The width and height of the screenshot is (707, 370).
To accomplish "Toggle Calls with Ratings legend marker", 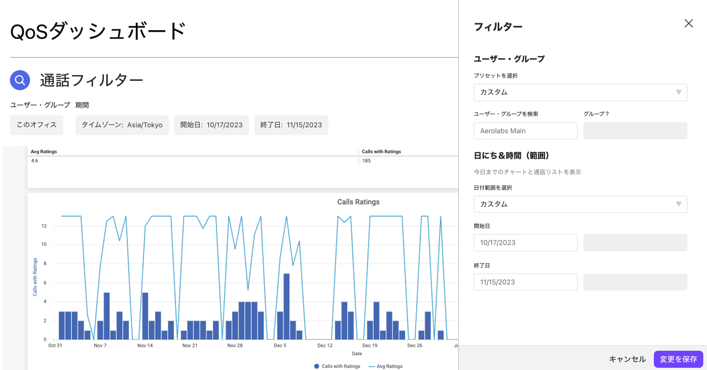I will pyautogui.click(x=317, y=366).
